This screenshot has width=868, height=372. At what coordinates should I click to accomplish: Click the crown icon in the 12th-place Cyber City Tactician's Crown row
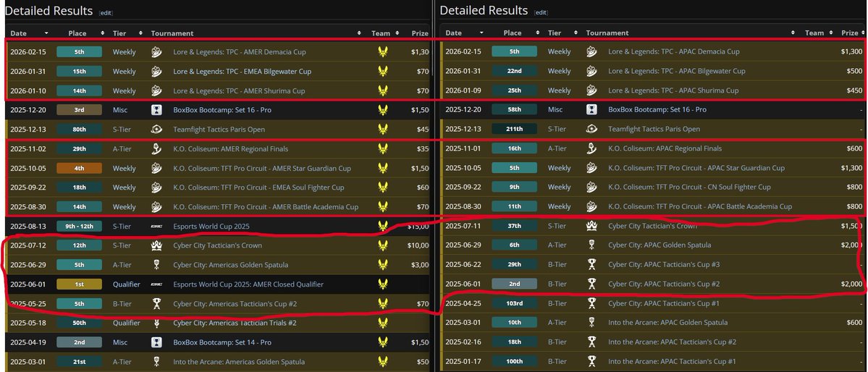156,245
